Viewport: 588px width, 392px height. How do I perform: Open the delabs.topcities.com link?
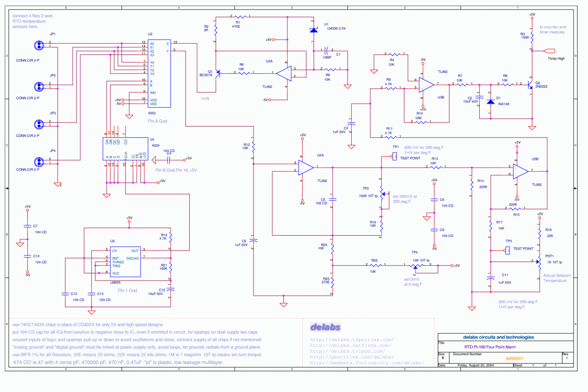click(x=352, y=340)
